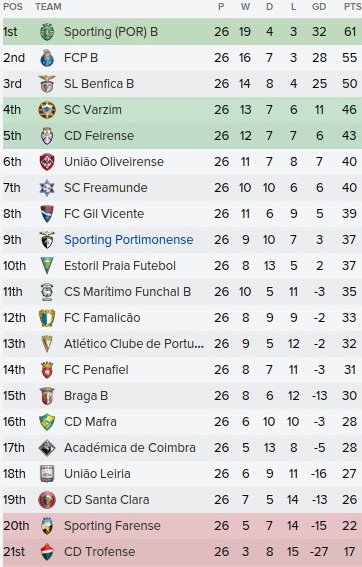Sort table by GD column header

point(319,7)
